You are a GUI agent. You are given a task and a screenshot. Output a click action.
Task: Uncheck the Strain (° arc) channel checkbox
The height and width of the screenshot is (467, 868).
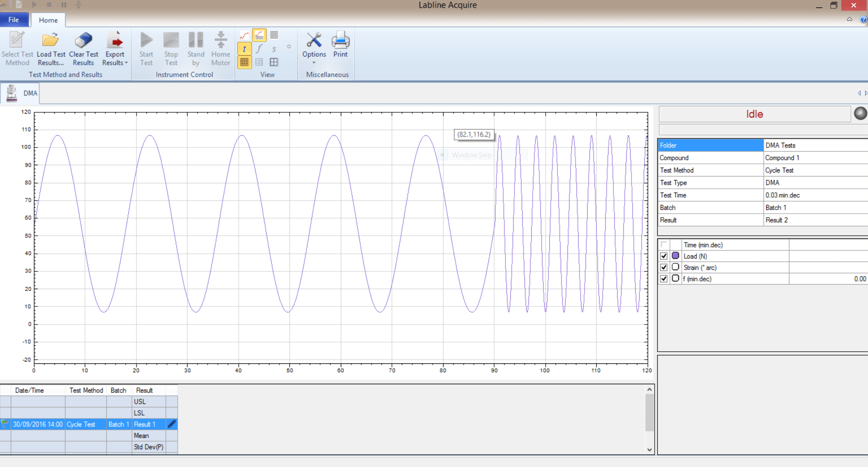[x=664, y=267]
